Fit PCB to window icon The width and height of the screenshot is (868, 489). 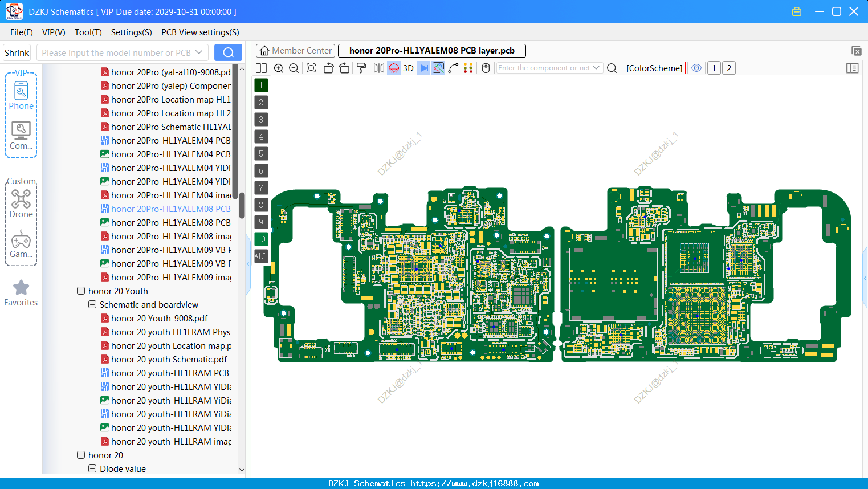tap(311, 68)
